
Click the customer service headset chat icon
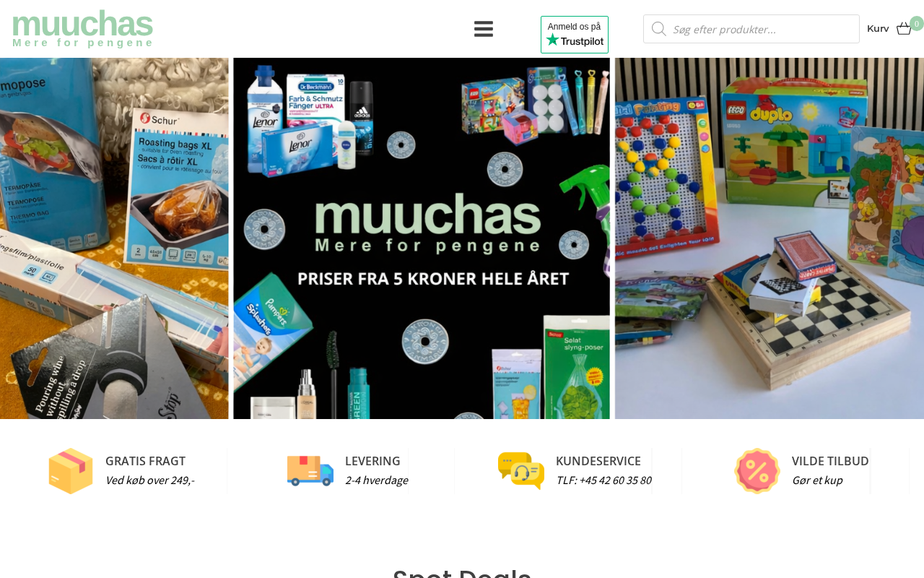pyautogui.click(x=521, y=471)
